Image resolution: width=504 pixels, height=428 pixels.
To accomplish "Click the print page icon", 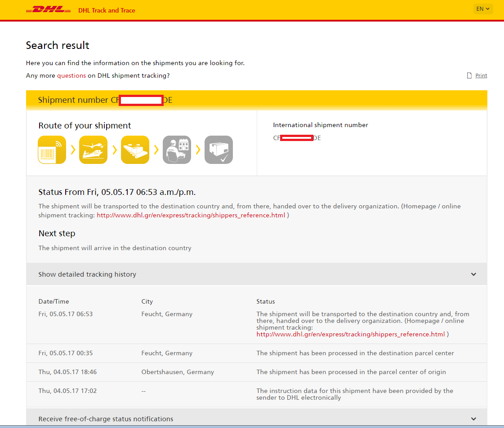I will 469,75.
